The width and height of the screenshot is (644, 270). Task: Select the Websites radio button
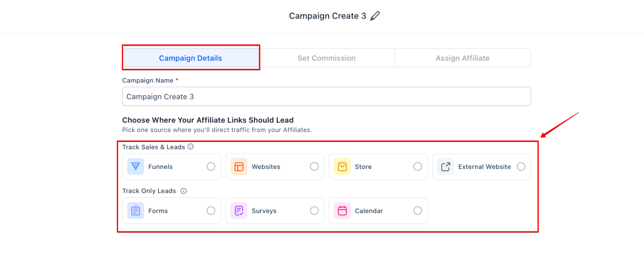[314, 166]
